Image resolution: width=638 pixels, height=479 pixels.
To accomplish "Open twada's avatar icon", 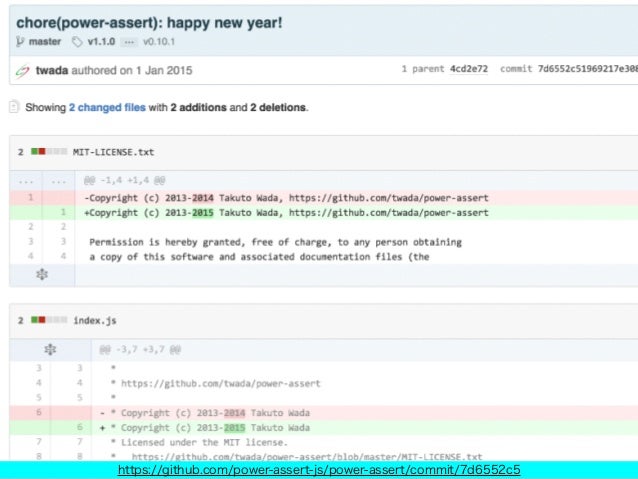I will click(x=22, y=71).
